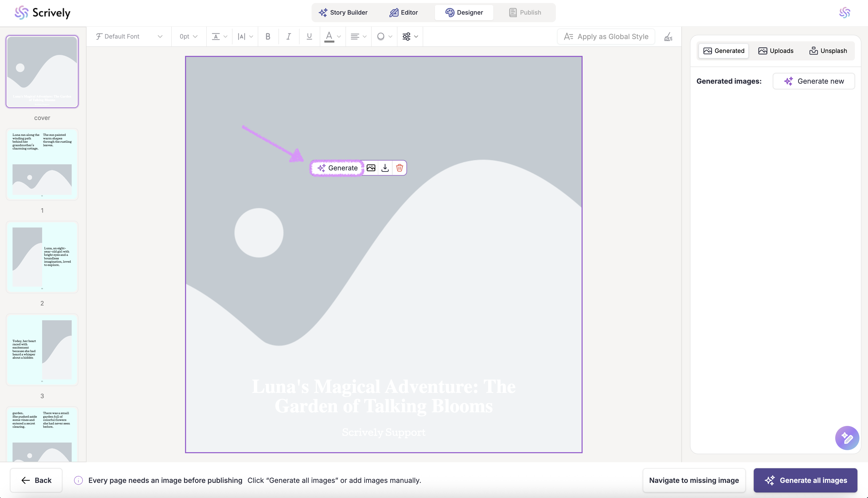Click the replace image icon beside Generate

[x=371, y=168]
